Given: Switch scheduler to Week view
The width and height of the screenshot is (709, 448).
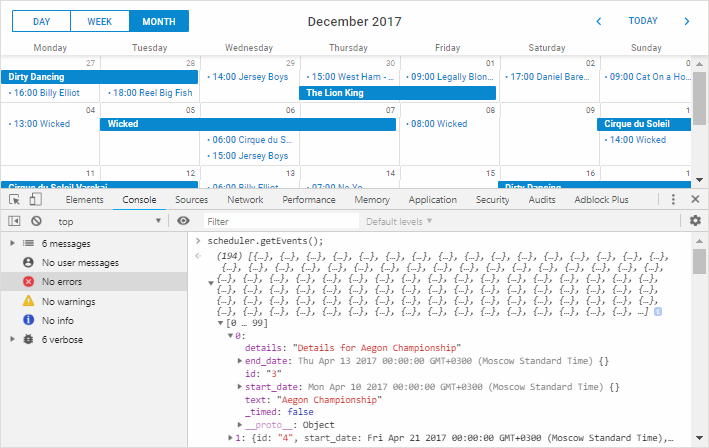Looking at the screenshot, I should click(99, 21).
